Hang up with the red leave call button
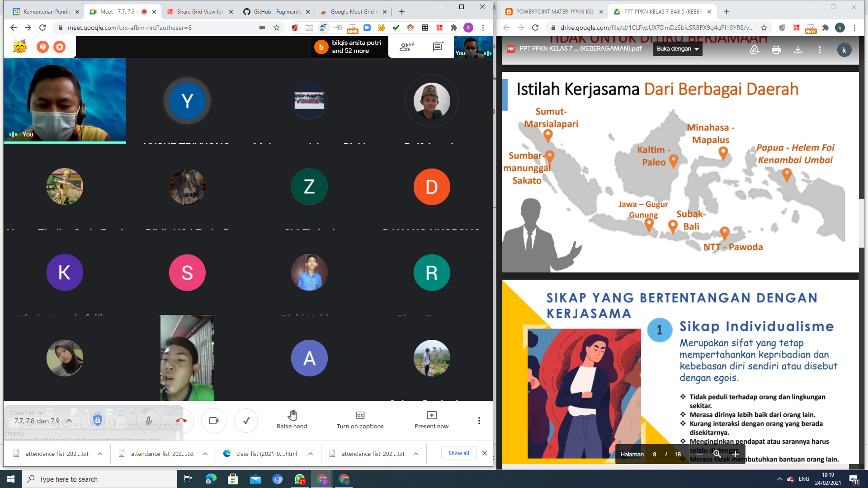This screenshot has width=868, height=488. (181, 421)
